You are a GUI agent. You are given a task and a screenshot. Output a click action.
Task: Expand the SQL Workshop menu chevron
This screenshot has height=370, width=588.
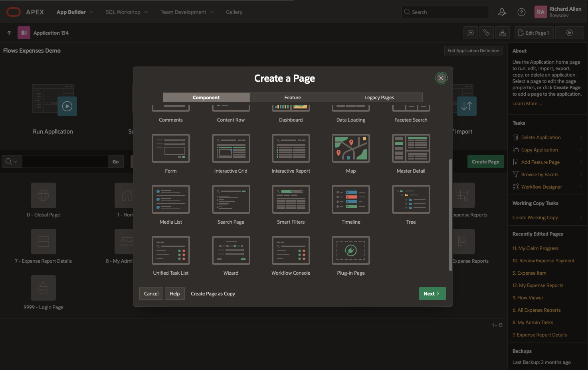coord(146,12)
